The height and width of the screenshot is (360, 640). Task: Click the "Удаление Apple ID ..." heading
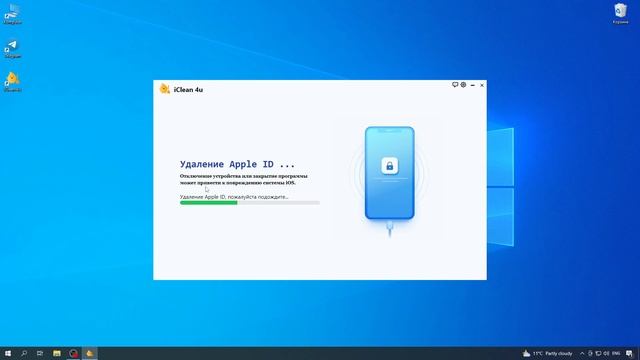coord(237,164)
